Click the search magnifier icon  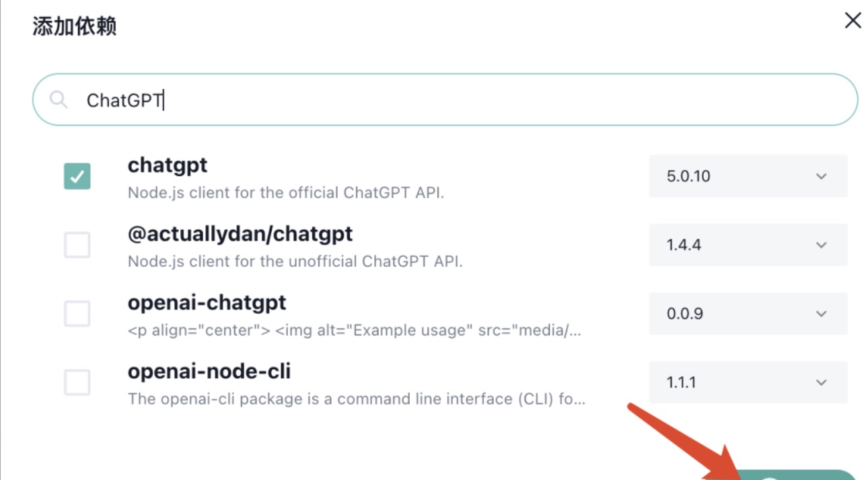pyautogui.click(x=59, y=100)
